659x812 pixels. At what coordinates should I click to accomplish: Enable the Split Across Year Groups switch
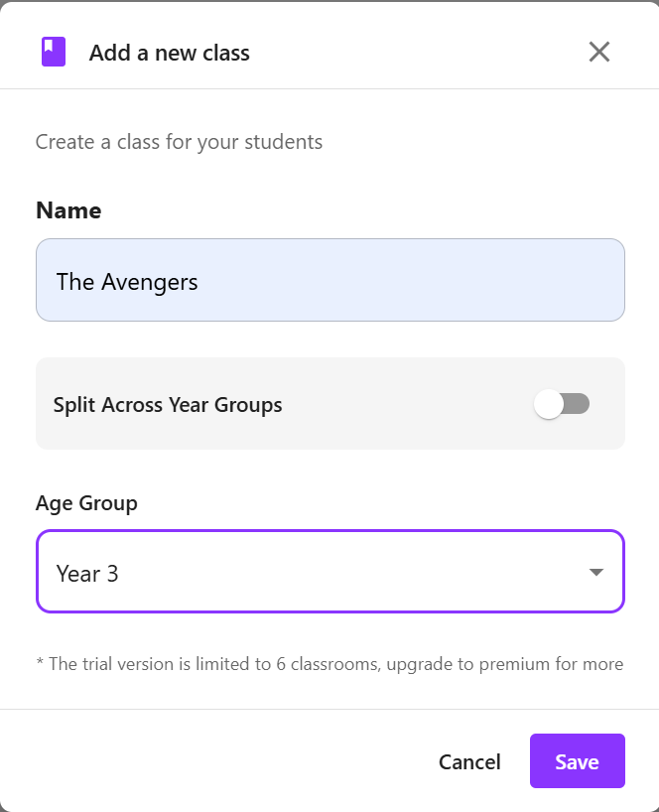click(562, 404)
